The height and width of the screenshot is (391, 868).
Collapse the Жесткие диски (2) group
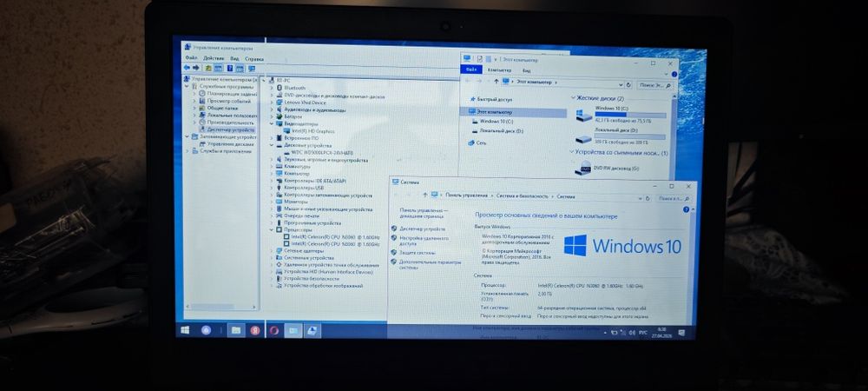573,98
